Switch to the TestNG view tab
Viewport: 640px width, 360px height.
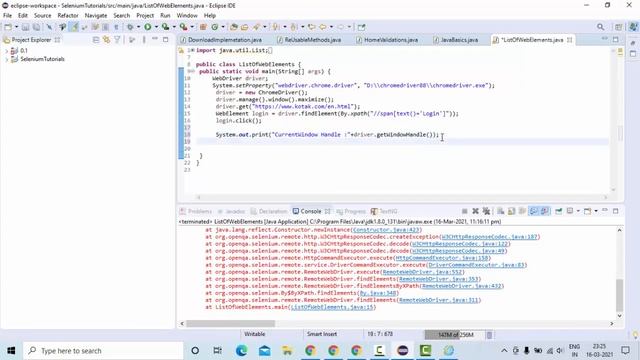tap(384, 211)
